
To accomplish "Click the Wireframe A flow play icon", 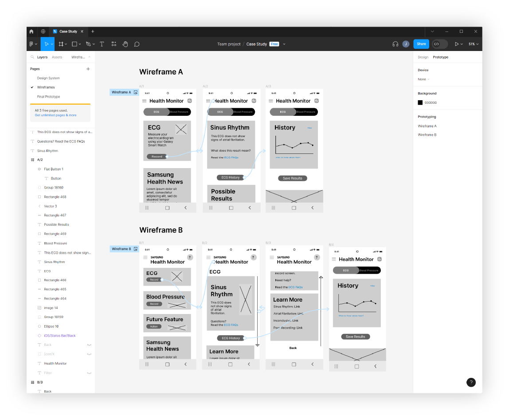I will pos(136,92).
